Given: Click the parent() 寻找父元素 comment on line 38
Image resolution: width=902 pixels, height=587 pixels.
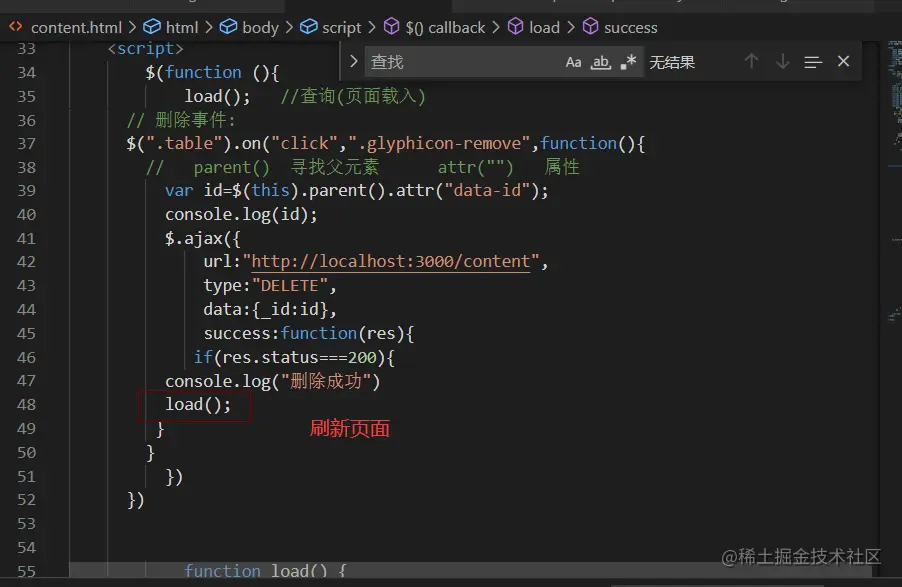Looking at the screenshot, I should point(286,167).
